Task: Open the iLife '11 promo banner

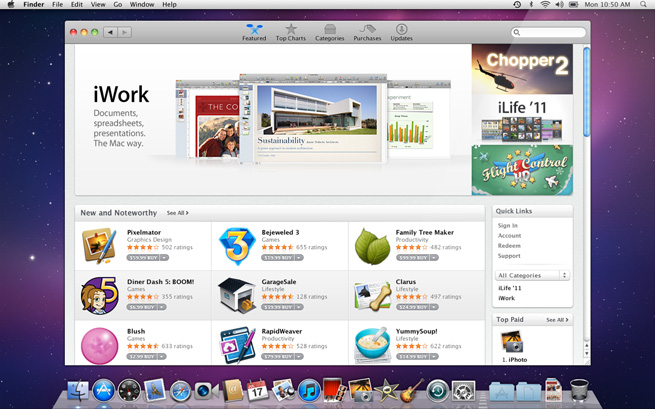Action: pos(522,119)
